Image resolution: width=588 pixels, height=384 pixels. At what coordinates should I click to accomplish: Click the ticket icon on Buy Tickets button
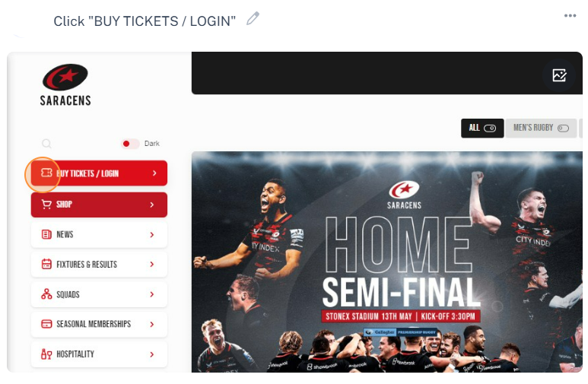46,173
